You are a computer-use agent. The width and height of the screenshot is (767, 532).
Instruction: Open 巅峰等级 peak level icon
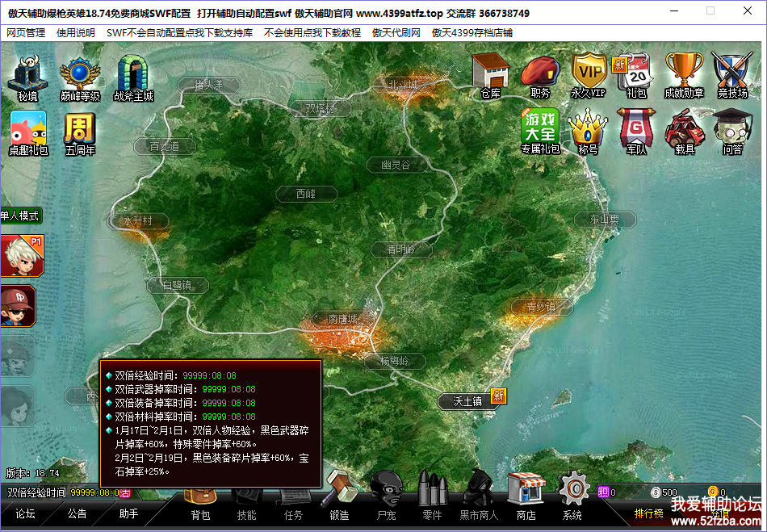(80, 77)
